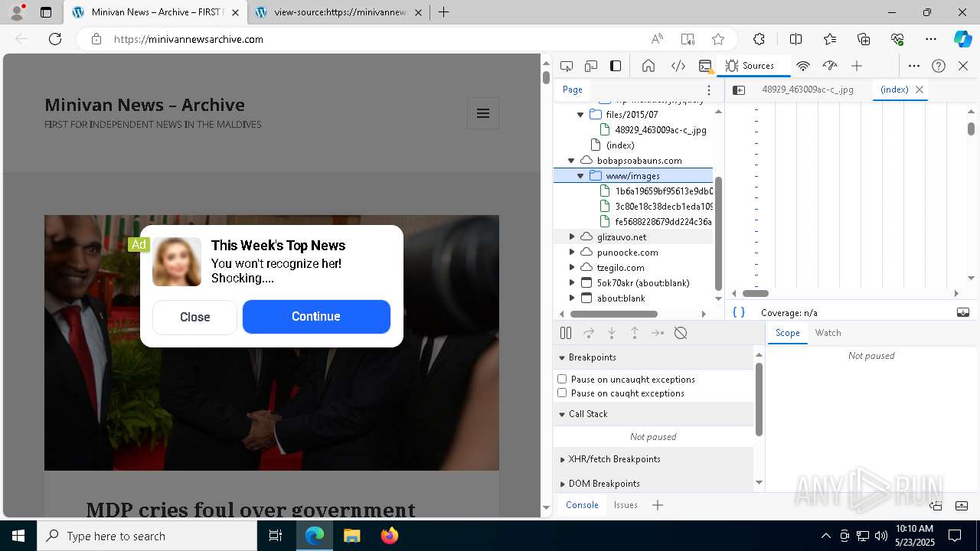The width and height of the screenshot is (980, 551).
Task: Pause script execution in debugger
Action: tap(566, 333)
